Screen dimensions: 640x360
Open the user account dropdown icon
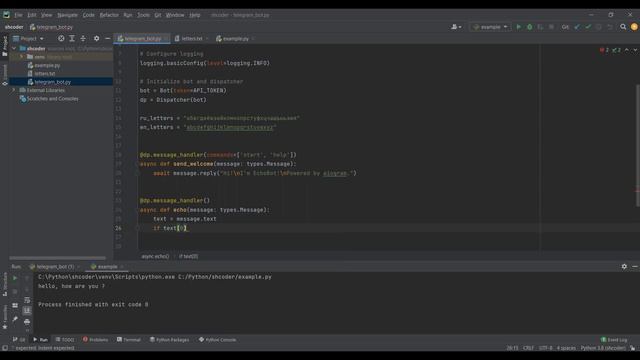[456, 27]
